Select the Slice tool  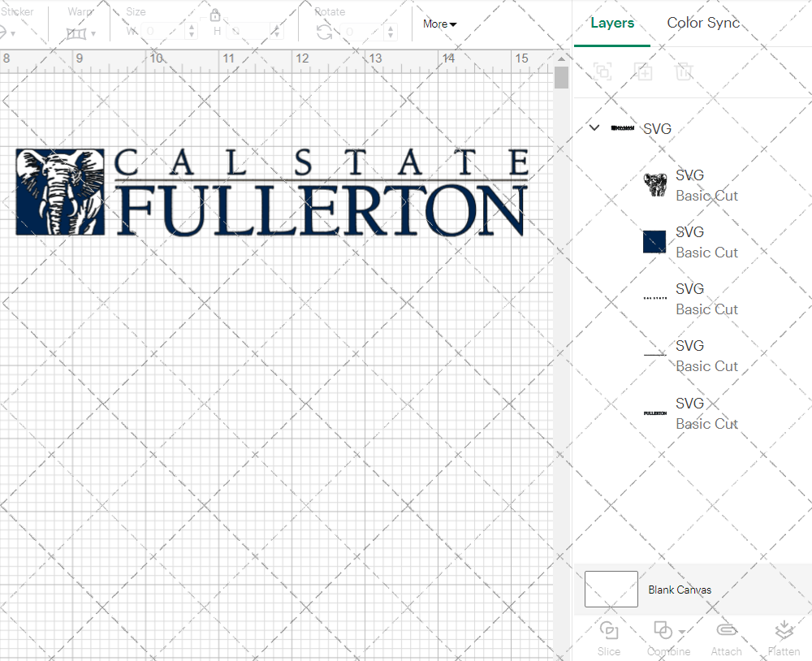609,637
